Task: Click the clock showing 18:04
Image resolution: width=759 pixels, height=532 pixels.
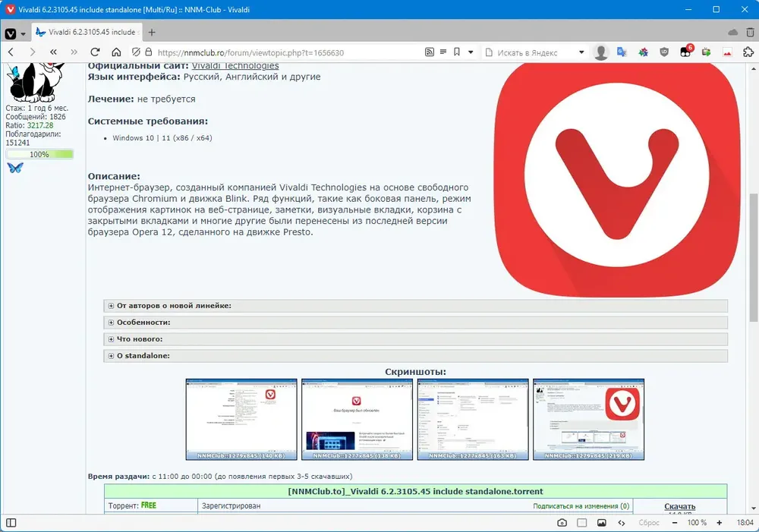Action: point(745,523)
